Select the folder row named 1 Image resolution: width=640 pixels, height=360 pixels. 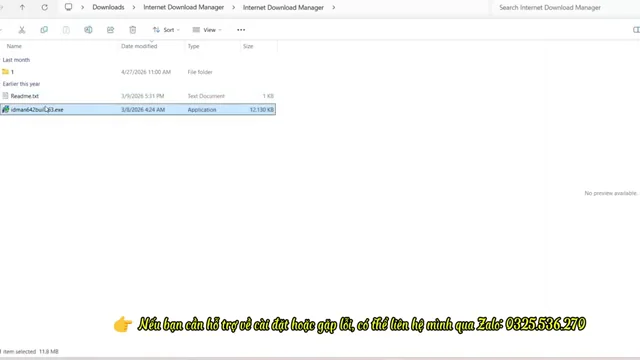click(138, 72)
